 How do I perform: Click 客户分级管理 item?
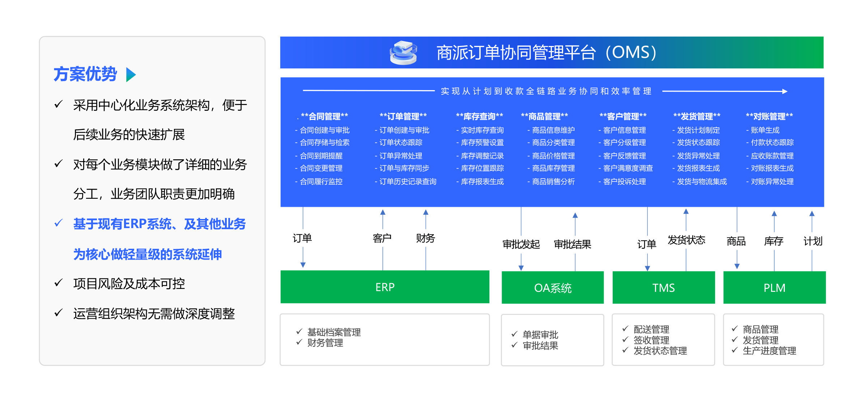point(622,143)
